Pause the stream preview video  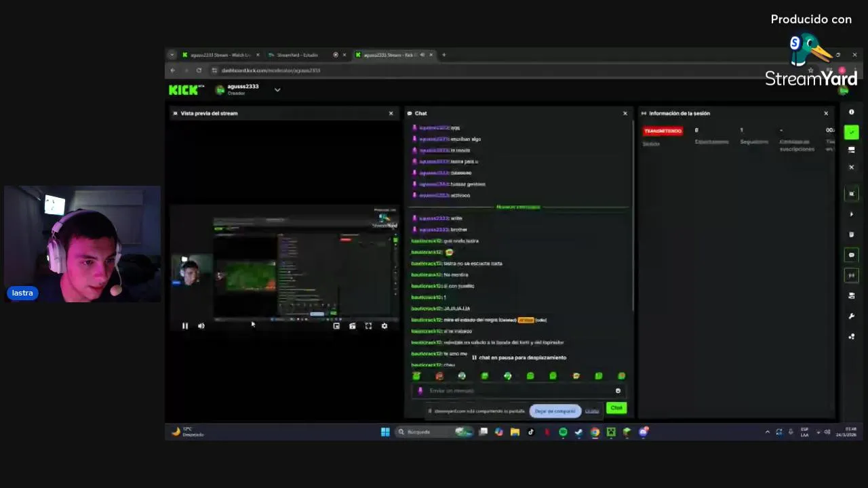coord(184,326)
